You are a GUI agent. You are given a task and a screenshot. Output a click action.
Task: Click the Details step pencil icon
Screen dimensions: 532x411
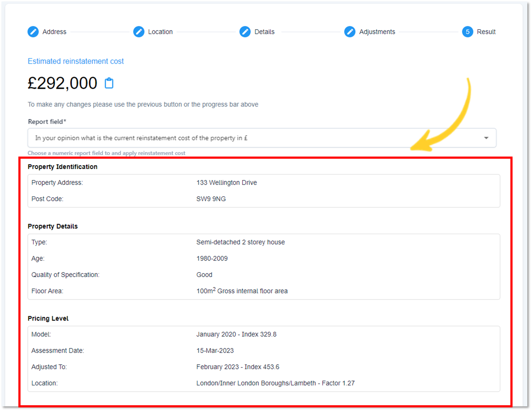[x=245, y=32]
